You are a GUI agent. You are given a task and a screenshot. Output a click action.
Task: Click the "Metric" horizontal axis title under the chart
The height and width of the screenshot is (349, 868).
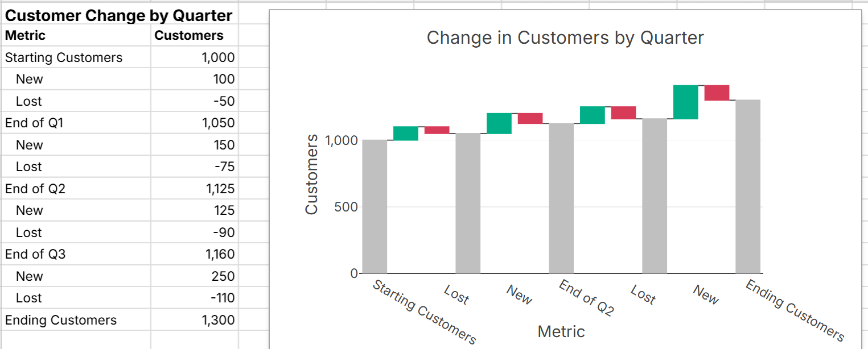click(561, 331)
